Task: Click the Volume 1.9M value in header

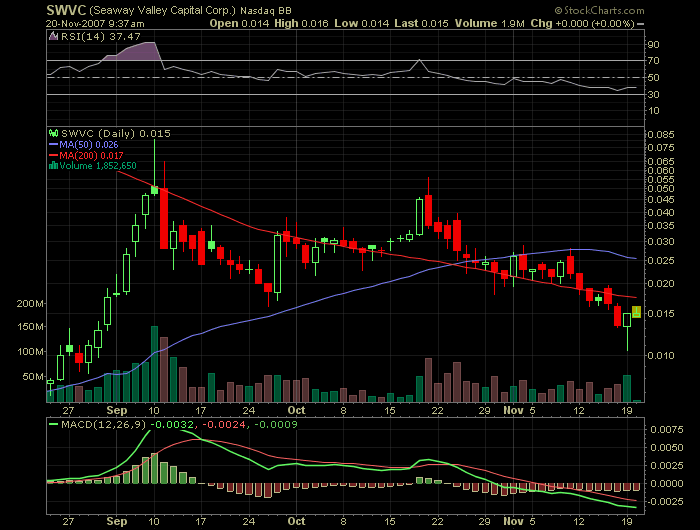Action: [490, 24]
